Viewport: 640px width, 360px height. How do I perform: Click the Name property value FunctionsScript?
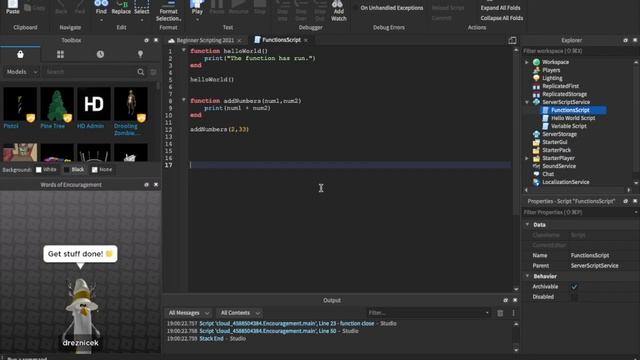click(x=590, y=256)
